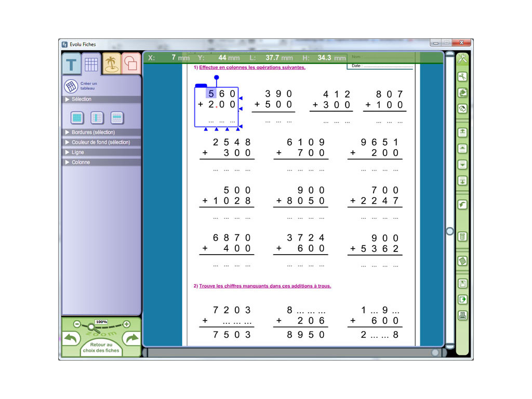This screenshot has height=399, width=532.
Task: Click the zoom plus button
Action: 126,324
